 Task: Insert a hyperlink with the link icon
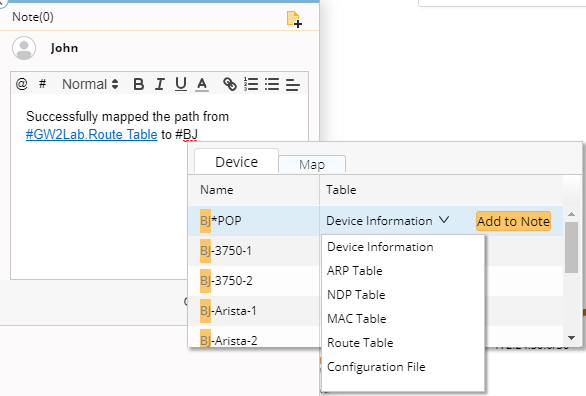click(230, 84)
